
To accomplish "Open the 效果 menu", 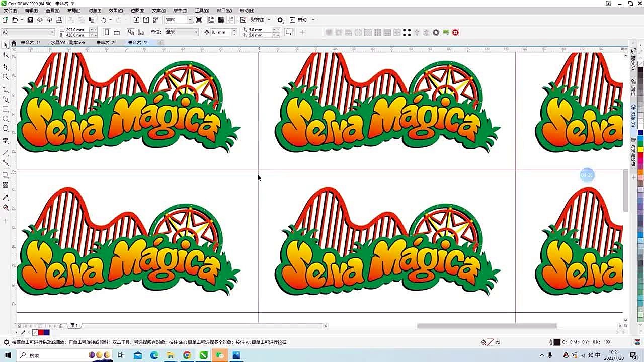I will point(116,11).
